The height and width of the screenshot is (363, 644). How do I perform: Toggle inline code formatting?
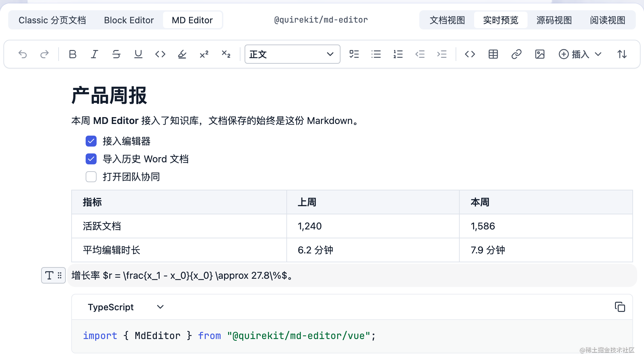point(160,54)
